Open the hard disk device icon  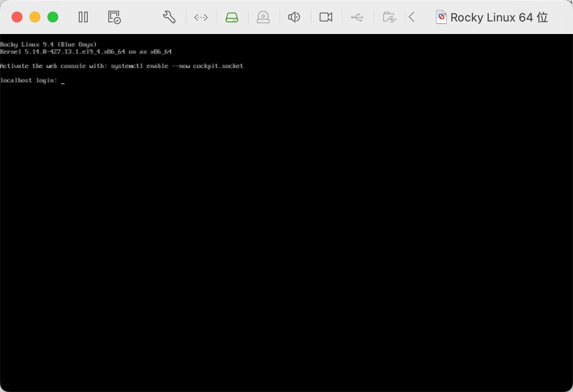tap(232, 17)
